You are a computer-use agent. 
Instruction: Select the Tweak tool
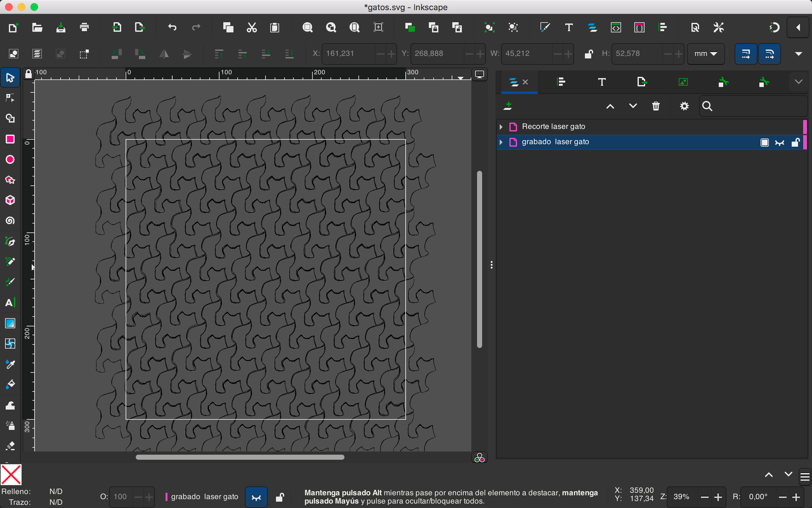(x=10, y=405)
